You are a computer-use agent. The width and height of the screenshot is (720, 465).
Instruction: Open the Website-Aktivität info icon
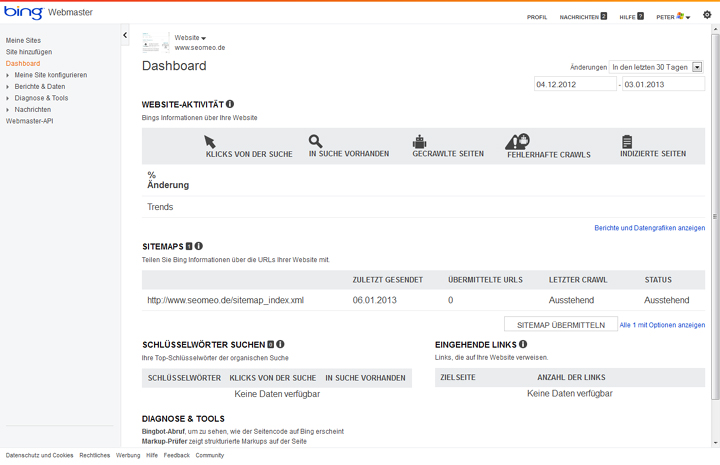[x=230, y=104]
